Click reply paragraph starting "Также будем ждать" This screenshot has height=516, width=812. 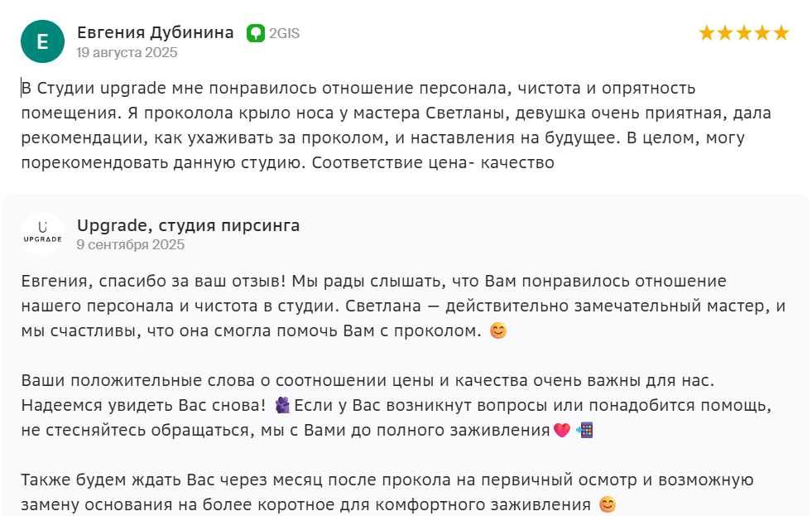(x=387, y=492)
